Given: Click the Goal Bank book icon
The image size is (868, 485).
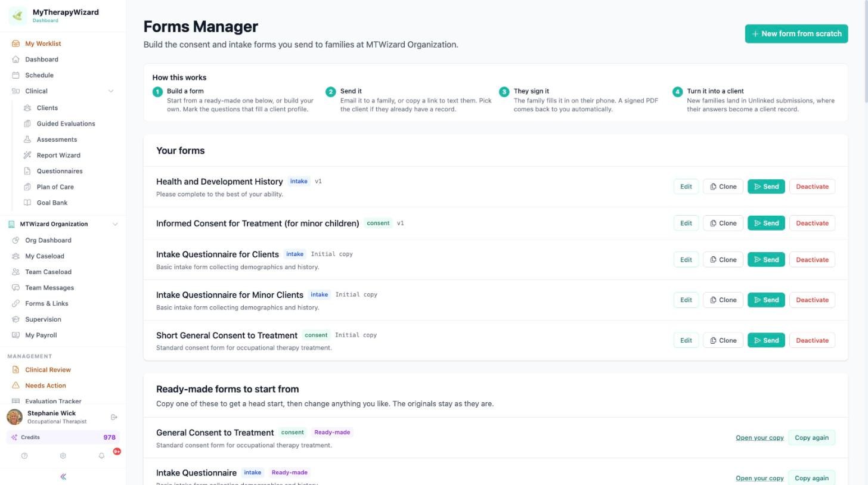Looking at the screenshot, I should coord(27,203).
